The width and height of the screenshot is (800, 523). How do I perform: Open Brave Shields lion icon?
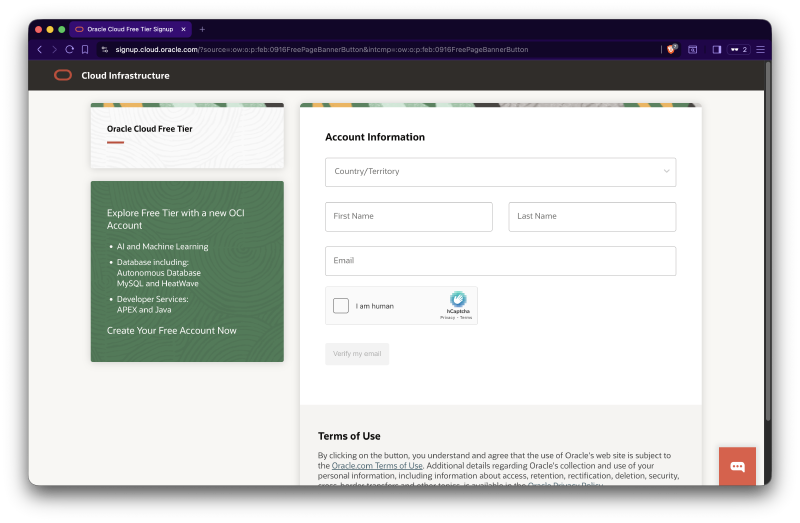pos(671,49)
